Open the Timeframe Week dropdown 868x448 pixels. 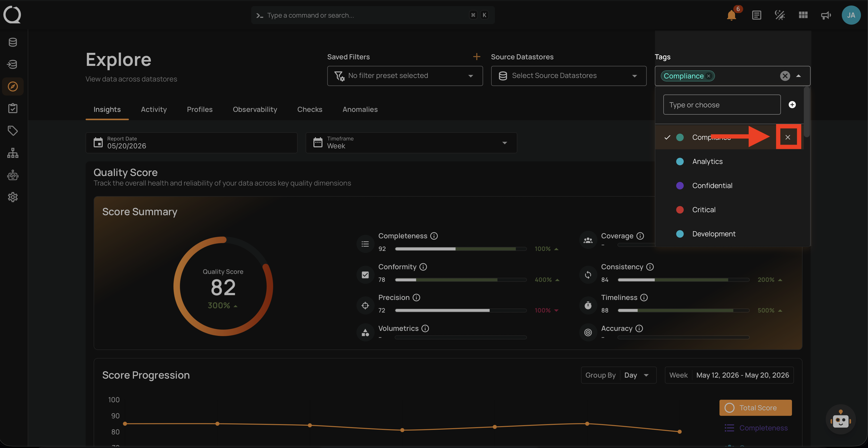411,143
